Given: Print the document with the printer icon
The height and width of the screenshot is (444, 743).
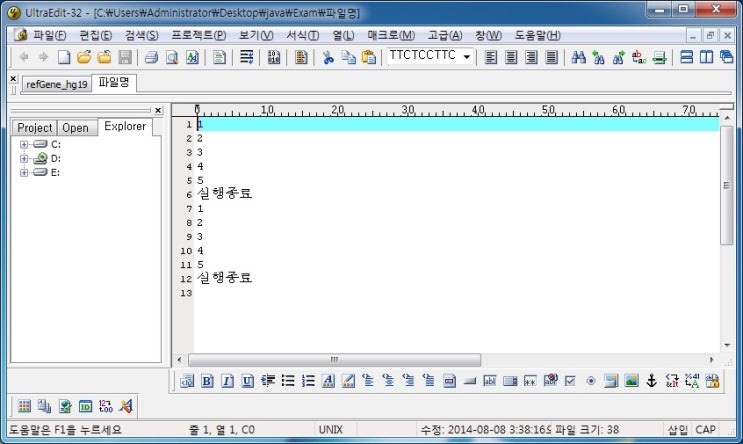Looking at the screenshot, I should [x=151, y=57].
